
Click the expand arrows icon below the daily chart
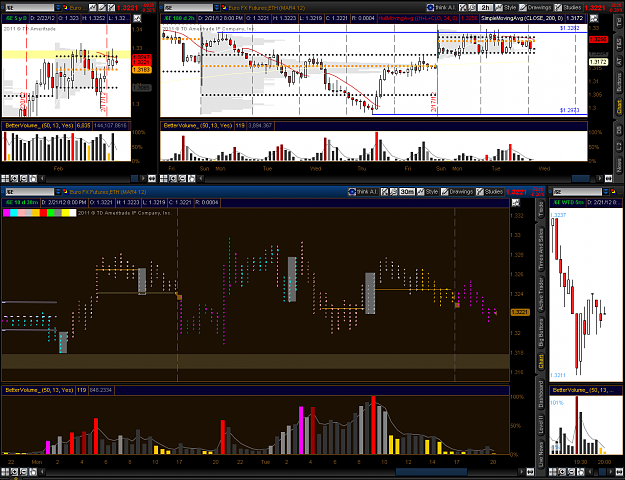(151, 179)
